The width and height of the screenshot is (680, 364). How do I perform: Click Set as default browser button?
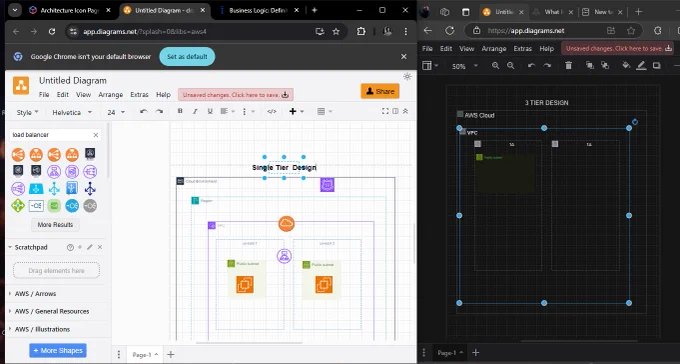[x=187, y=56]
